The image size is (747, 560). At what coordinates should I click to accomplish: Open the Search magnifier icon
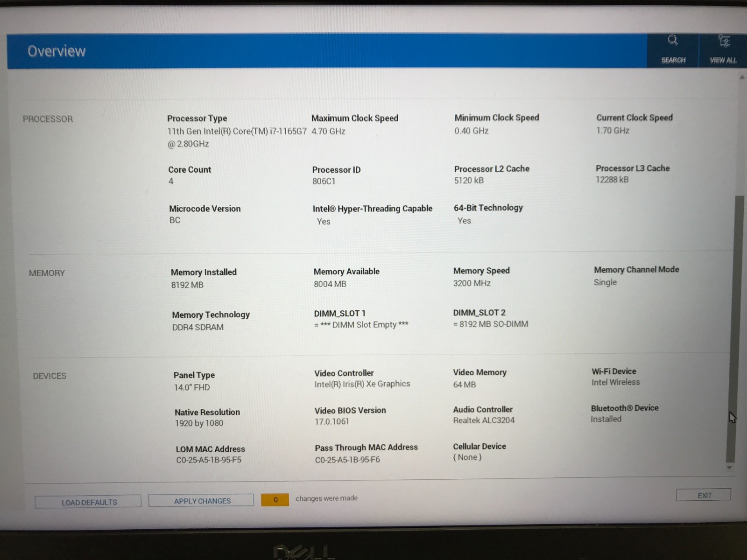[x=673, y=41]
